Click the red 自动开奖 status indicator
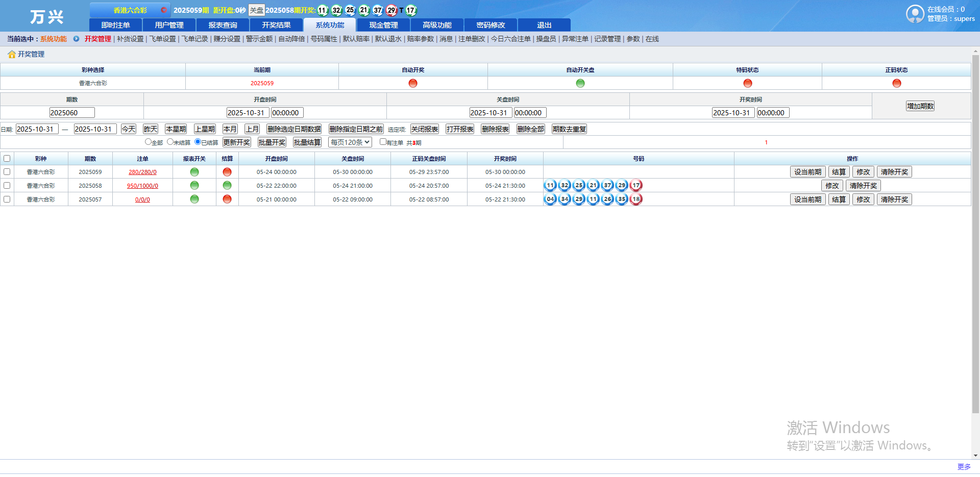This screenshot has width=980, height=477. [413, 83]
